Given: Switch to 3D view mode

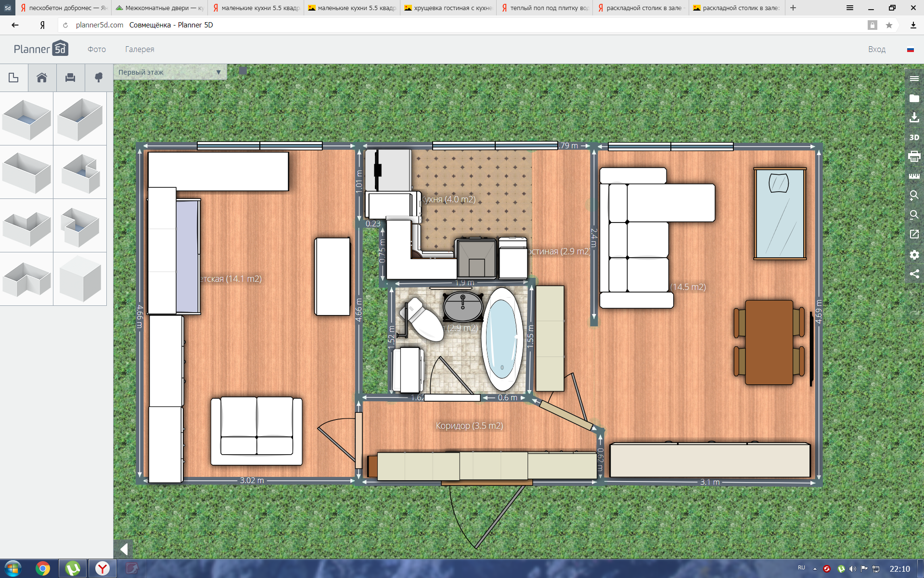Looking at the screenshot, I should click(x=914, y=137).
